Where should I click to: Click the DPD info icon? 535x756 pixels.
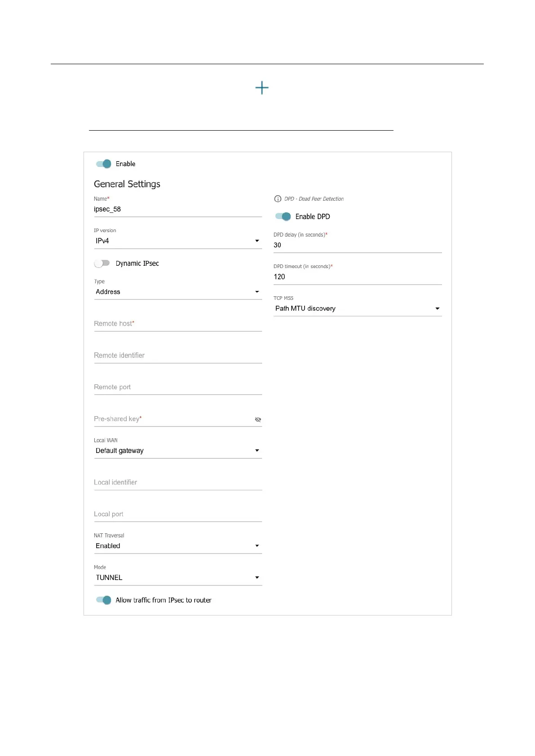point(278,199)
